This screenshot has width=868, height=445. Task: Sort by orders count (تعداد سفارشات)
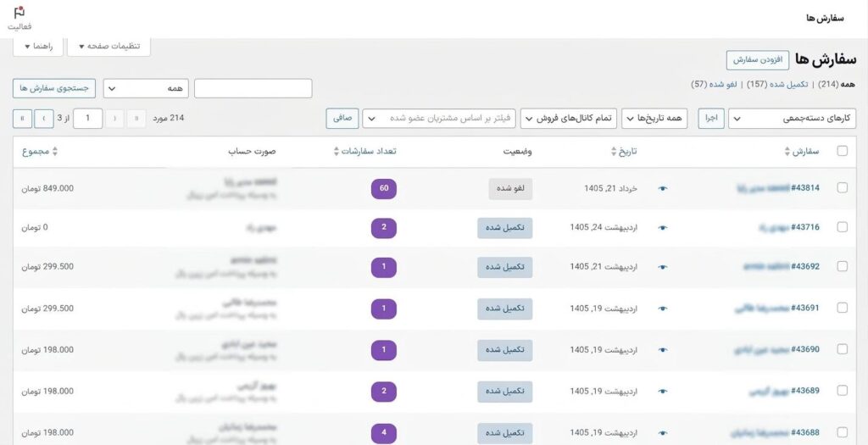pos(364,152)
